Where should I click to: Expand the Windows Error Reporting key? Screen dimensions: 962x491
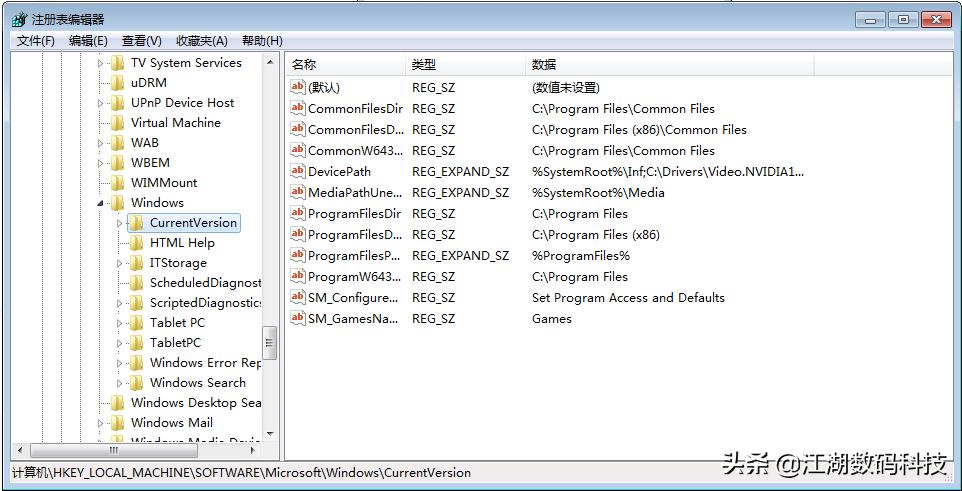(120, 363)
